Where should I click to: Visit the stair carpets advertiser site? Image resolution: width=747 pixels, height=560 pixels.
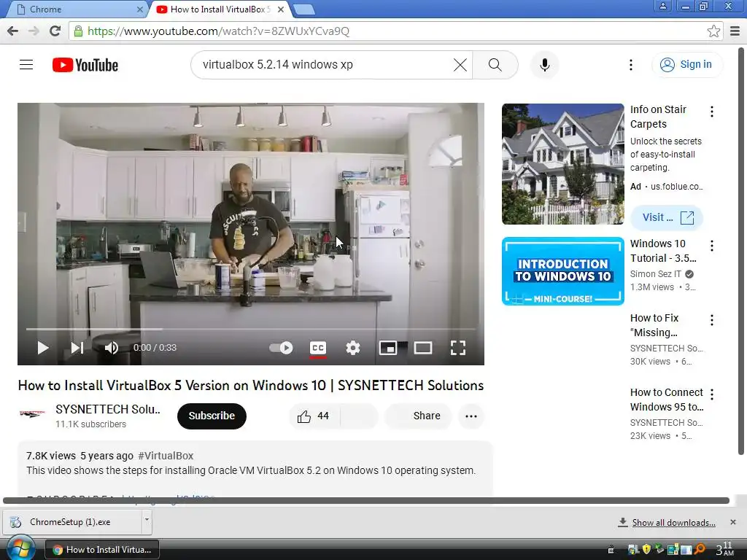(x=667, y=217)
